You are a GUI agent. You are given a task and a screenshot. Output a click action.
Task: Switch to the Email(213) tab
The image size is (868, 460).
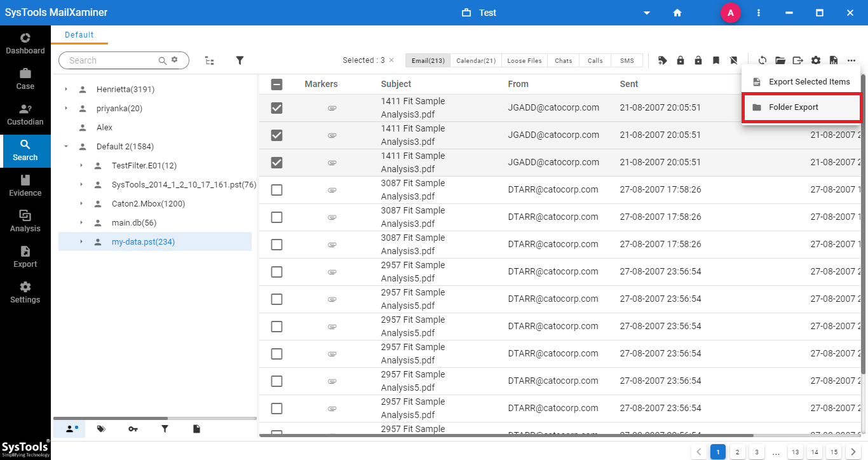tap(428, 60)
